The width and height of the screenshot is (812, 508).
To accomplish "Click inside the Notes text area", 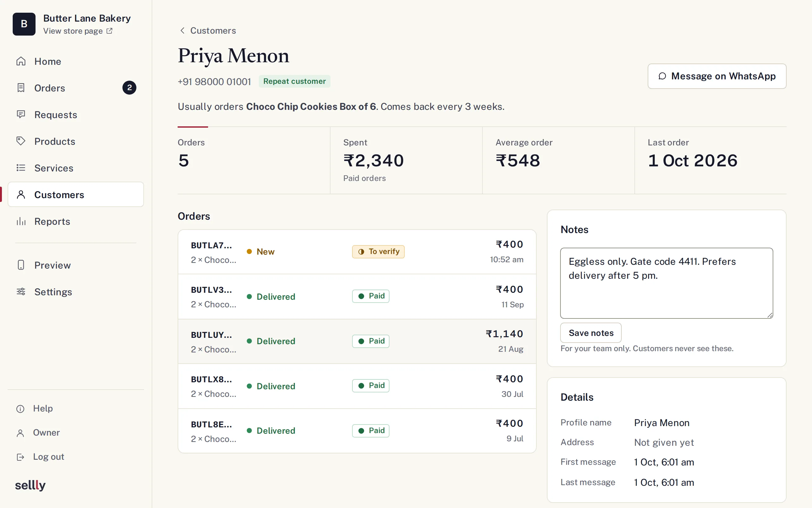I will click(666, 283).
